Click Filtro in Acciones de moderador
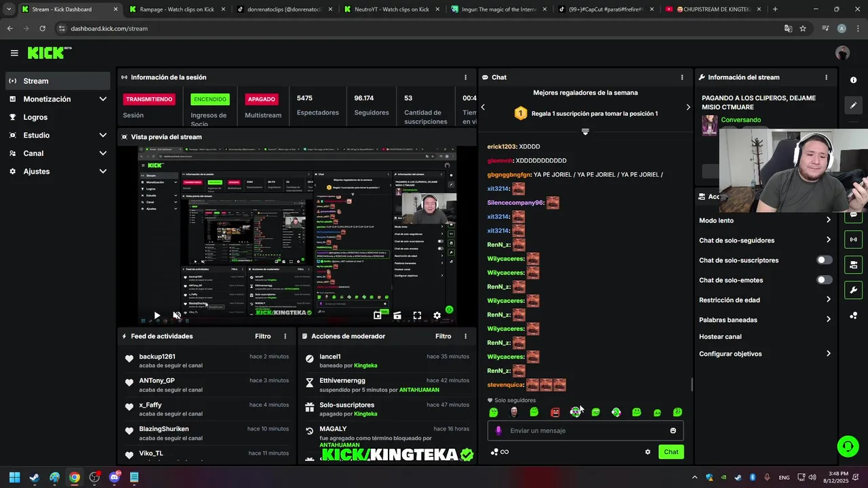The height and width of the screenshot is (488, 868). coord(443,336)
